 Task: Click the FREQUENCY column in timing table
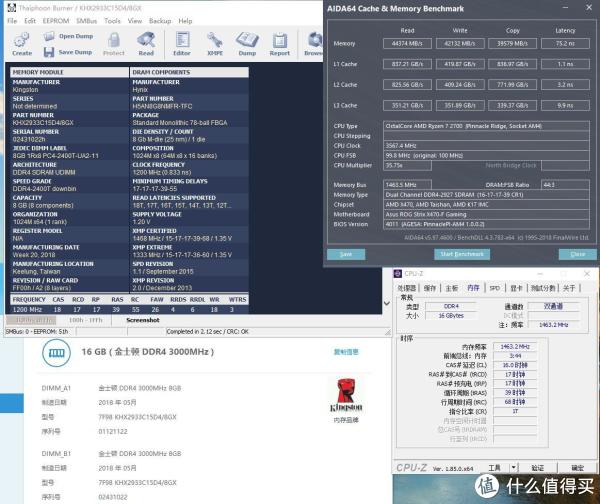tap(29, 300)
